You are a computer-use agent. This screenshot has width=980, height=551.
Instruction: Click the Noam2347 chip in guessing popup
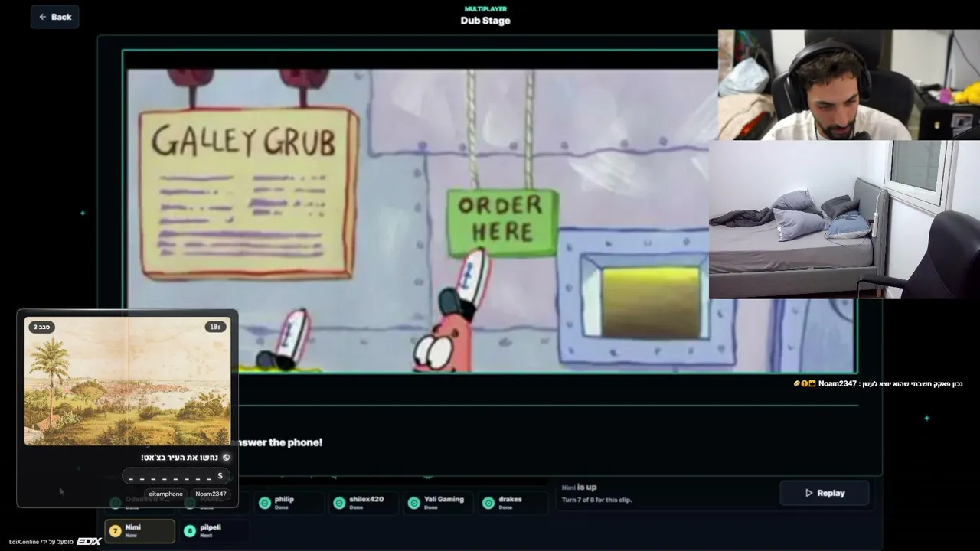pyautogui.click(x=211, y=494)
